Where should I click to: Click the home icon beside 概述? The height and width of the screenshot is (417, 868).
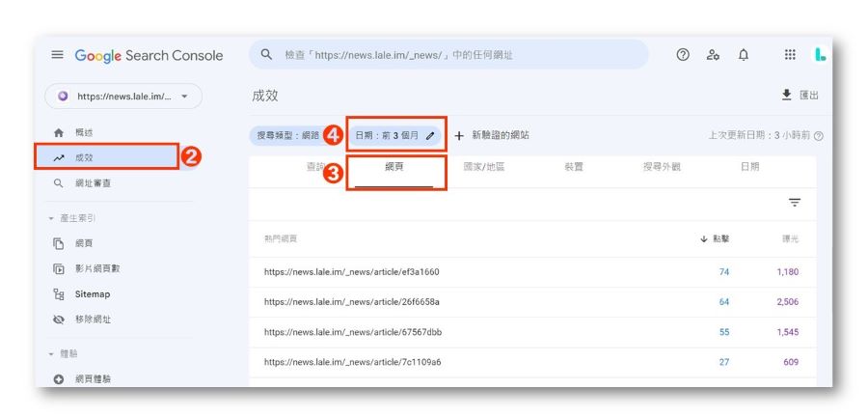[x=59, y=133]
